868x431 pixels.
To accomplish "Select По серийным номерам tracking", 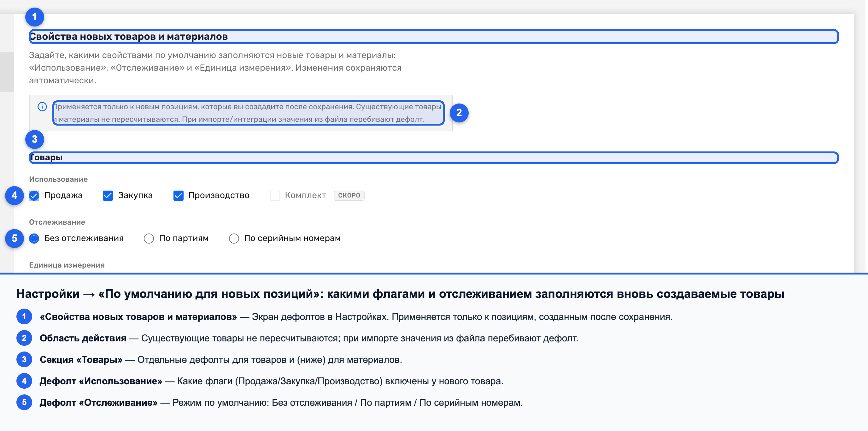I will (234, 239).
